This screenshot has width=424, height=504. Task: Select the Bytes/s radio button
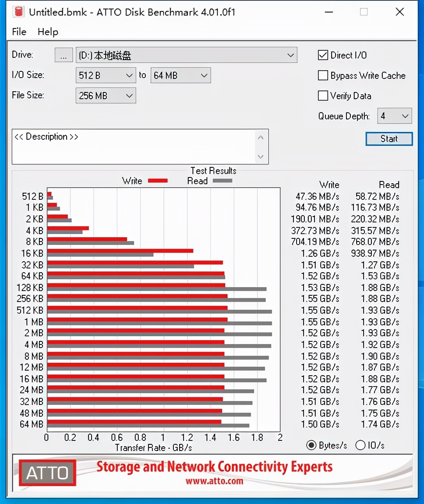pos(311,445)
